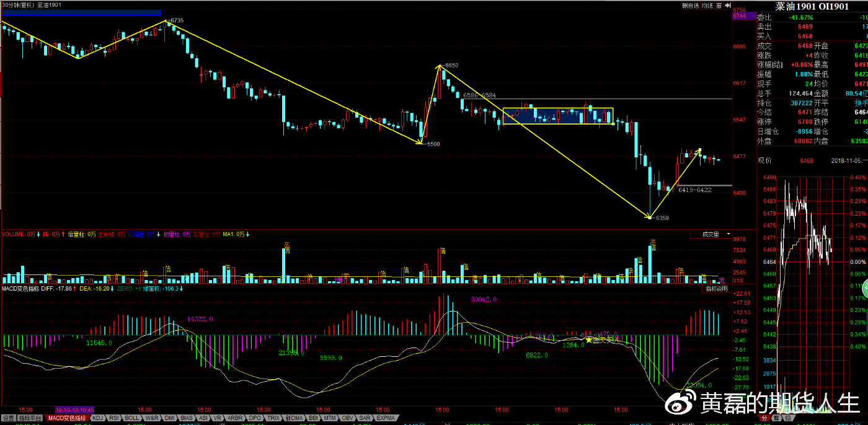
Task: Click the 自选 watchlist button
Action: pos(690,6)
